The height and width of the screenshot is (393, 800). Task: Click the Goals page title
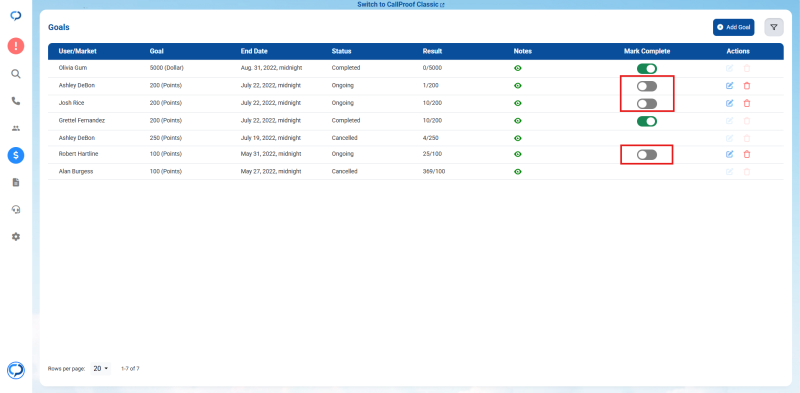coord(59,27)
